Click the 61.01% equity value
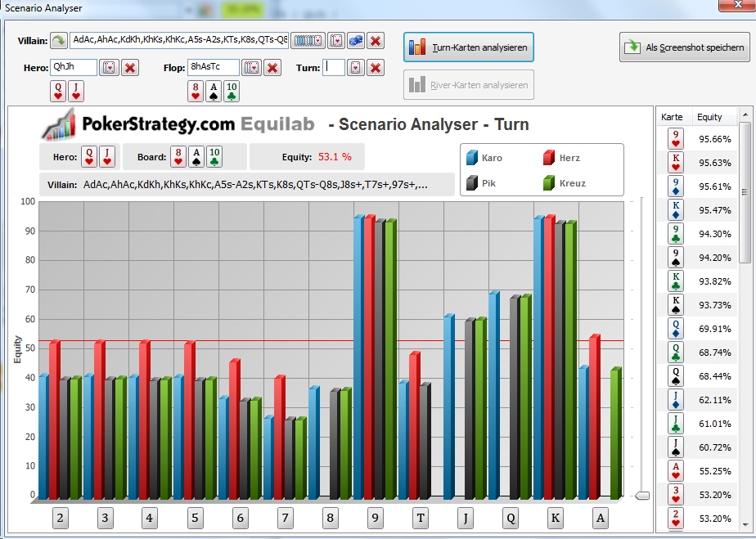Screen dimensions: 756x539 [x=715, y=424]
